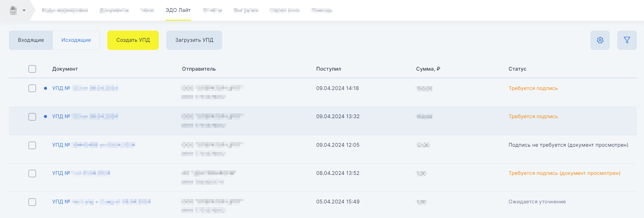The width and height of the screenshot is (644, 218).
Task: Expand the dropdown caret beside the logo
Action: 24,11
